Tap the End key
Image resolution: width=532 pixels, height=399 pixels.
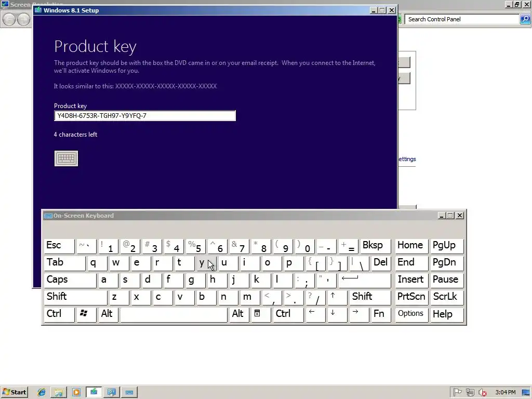point(411,263)
